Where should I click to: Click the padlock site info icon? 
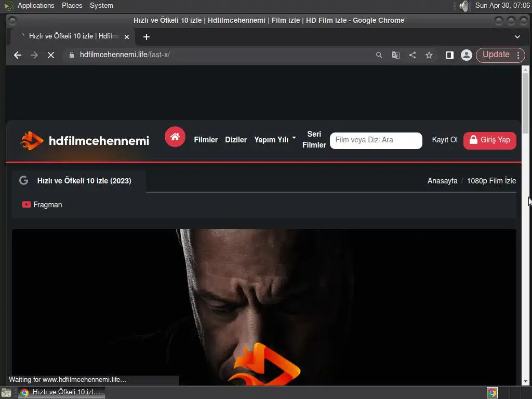click(72, 55)
